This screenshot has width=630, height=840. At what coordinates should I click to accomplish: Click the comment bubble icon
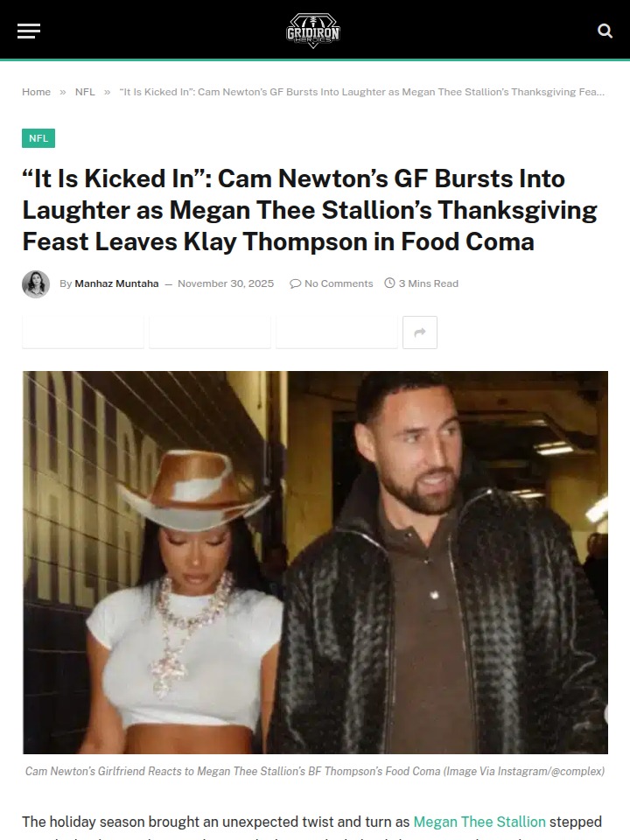[x=295, y=283]
